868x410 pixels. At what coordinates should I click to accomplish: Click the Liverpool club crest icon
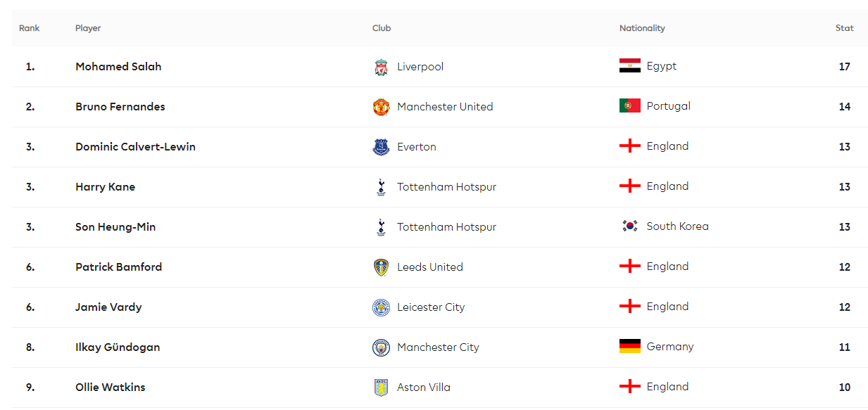point(381,67)
